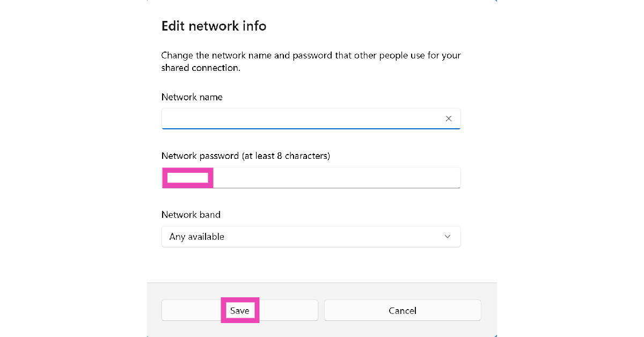644x337 pixels.
Task: Clear the Network name field with the X icon
Action: [449, 119]
